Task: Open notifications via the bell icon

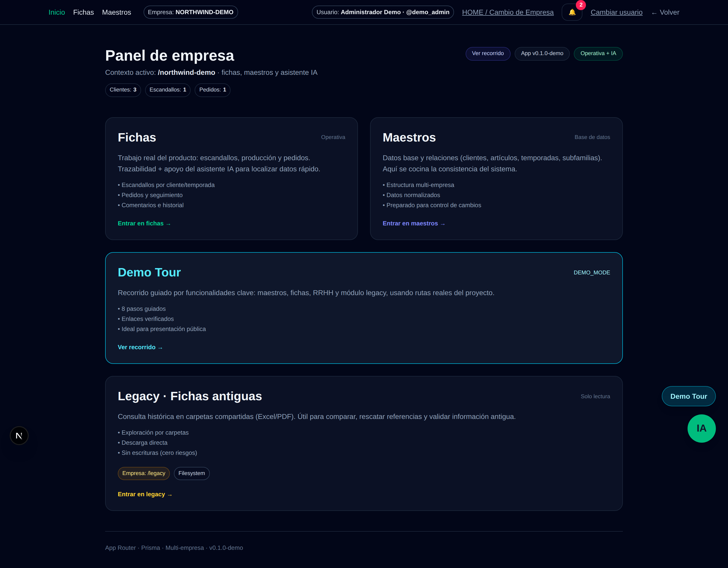Action: tap(572, 12)
